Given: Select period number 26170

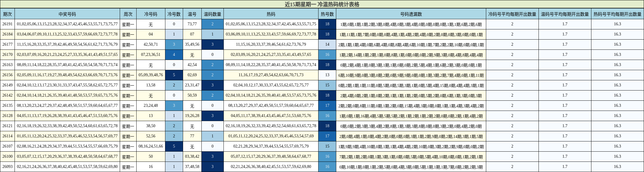Looking at the screenshot, I should (x=8, y=55).
